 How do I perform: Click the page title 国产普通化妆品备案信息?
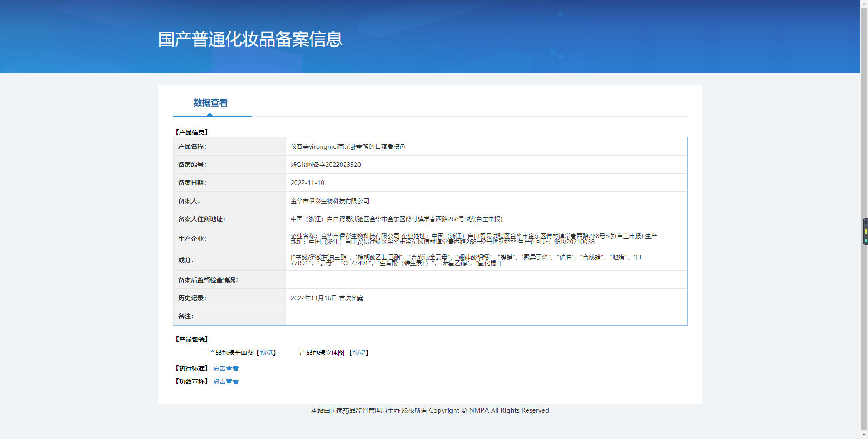(250, 39)
